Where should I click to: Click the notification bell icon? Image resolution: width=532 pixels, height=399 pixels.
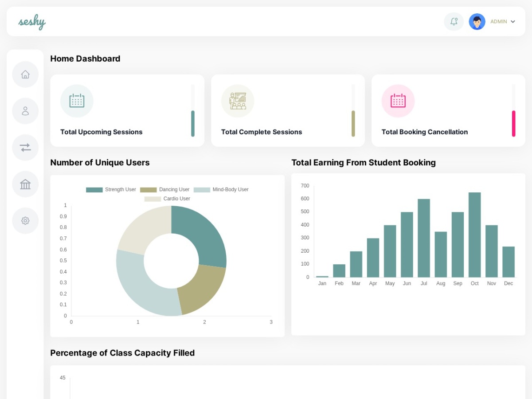point(454,21)
